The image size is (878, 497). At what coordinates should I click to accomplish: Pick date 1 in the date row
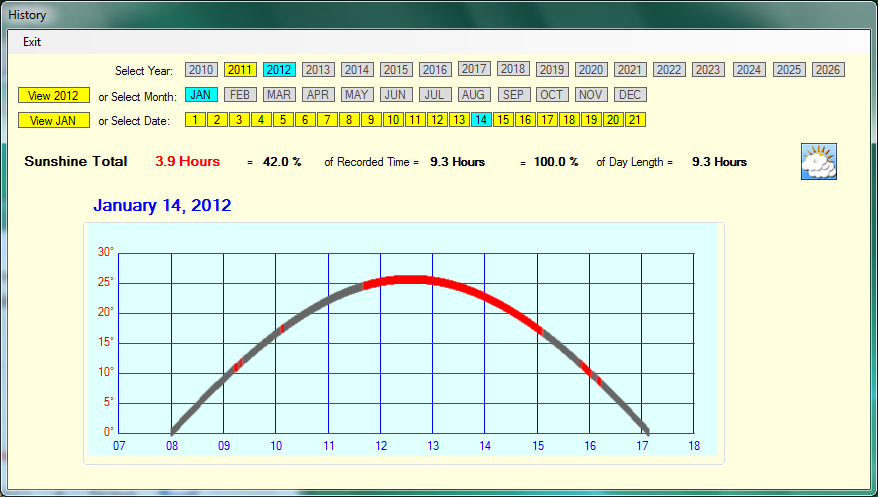point(195,120)
